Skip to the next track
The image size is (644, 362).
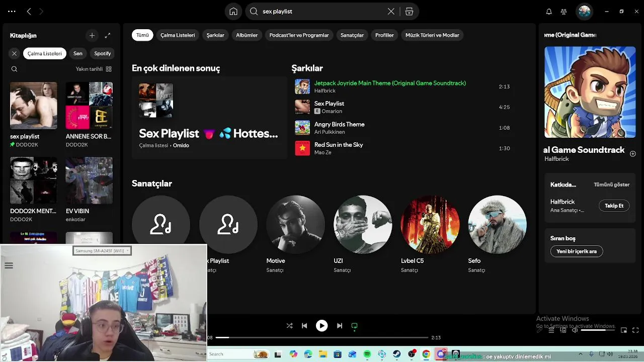(x=339, y=326)
